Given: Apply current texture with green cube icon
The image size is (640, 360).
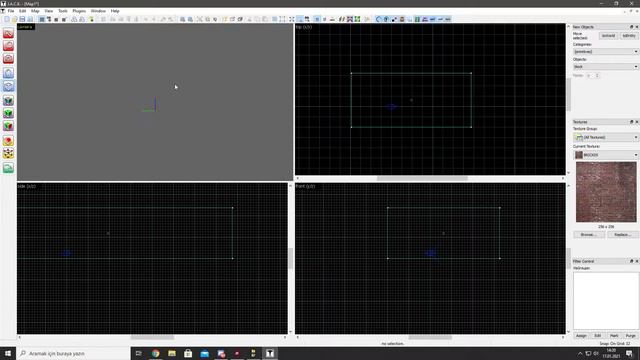Looking at the screenshot, I should [9, 113].
